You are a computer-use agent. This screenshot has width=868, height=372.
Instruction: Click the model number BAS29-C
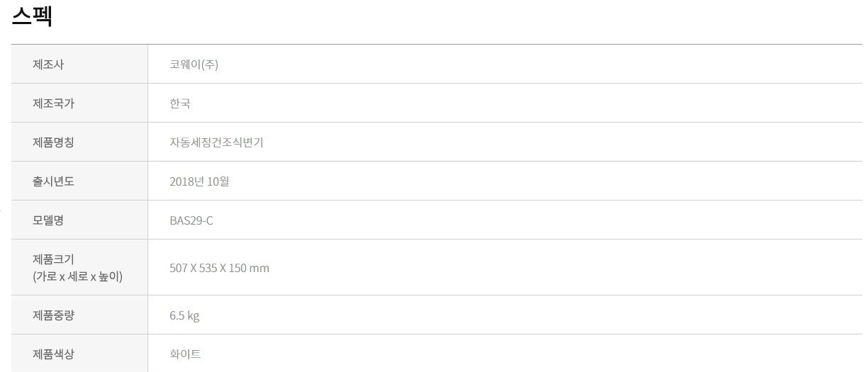(191, 220)
